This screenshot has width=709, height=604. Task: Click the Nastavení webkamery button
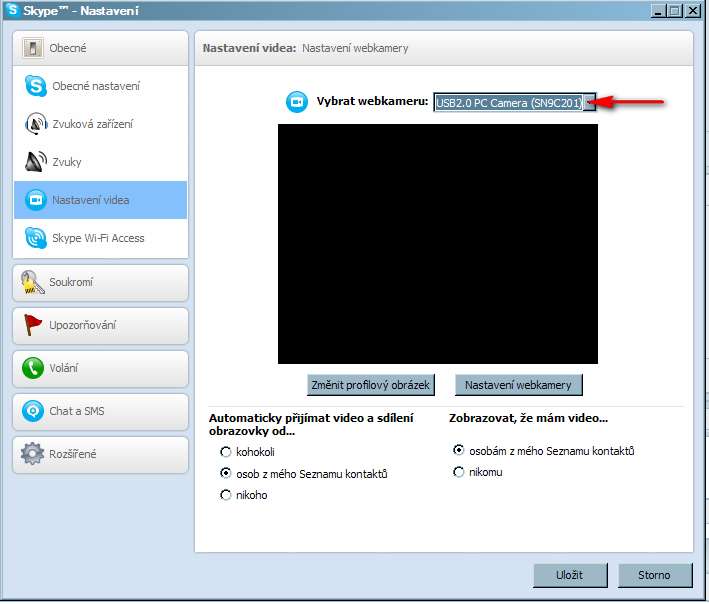coord(518,385)
